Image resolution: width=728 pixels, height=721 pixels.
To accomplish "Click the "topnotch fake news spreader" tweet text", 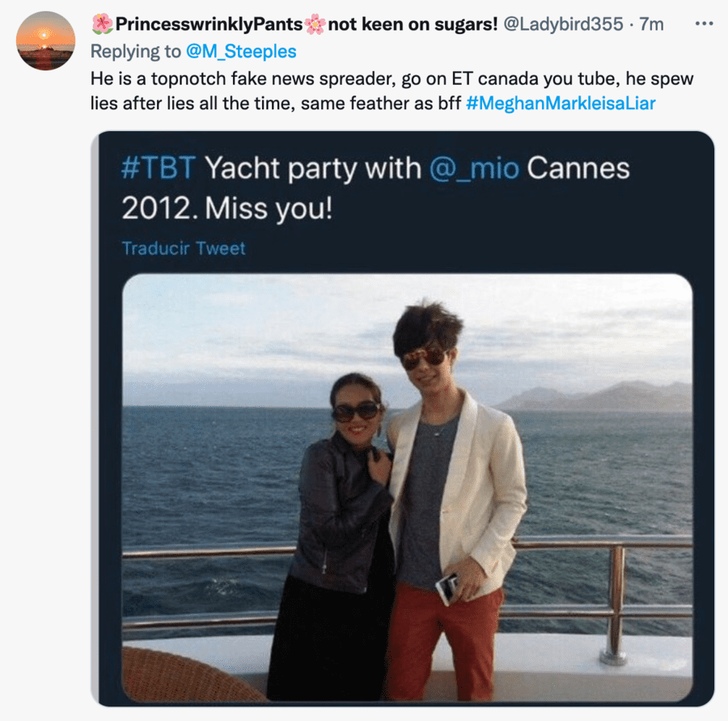I will click(243, 81).
